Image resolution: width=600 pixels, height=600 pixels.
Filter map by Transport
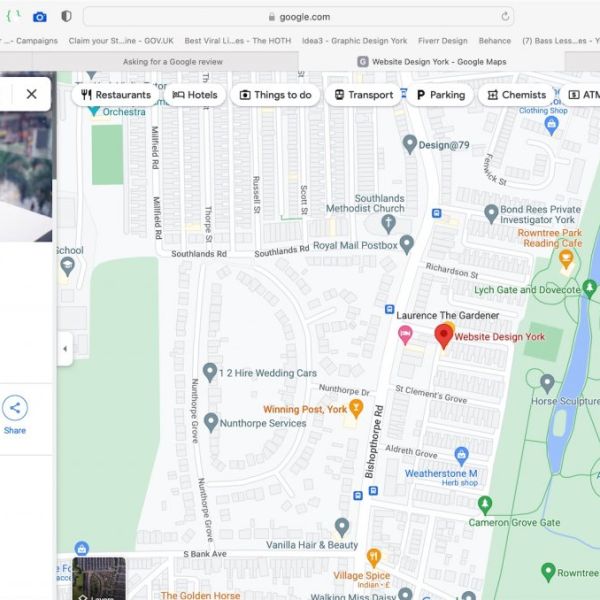click(x=363, y=95)
